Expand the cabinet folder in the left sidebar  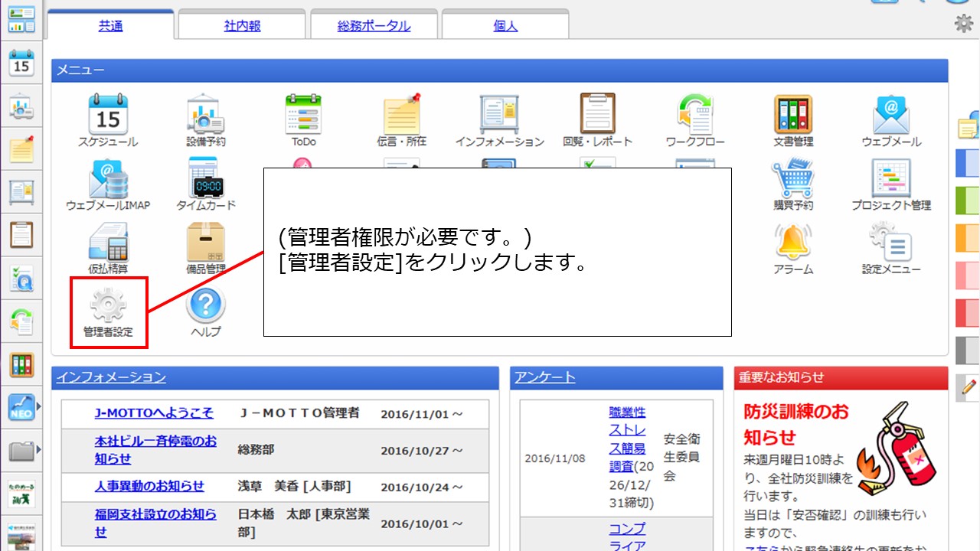click(21, 452)
